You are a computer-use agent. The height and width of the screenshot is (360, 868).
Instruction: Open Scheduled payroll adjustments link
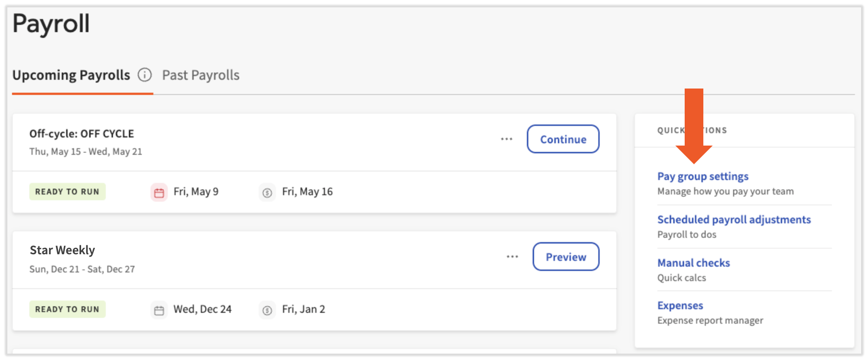click(734, 219)
